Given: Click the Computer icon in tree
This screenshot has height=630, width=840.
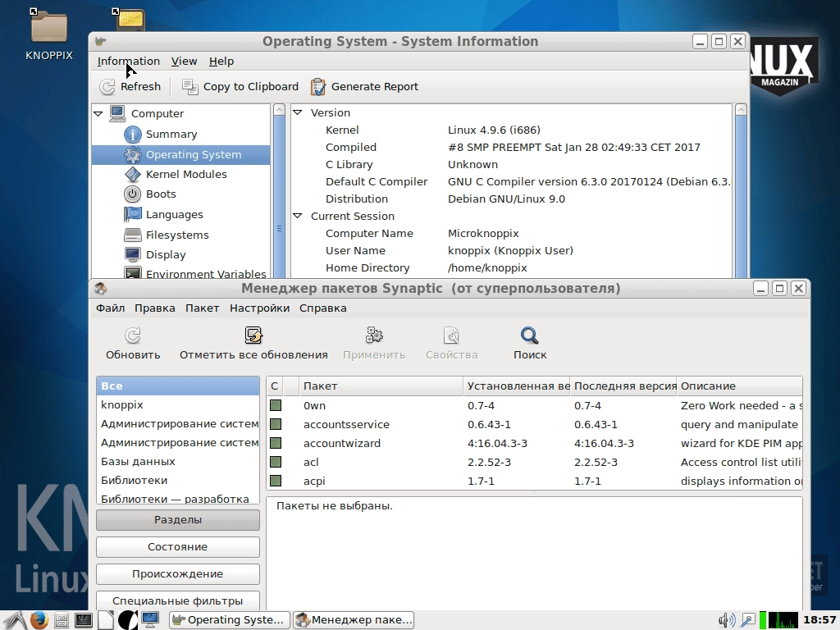Looking at the screenshot, I should (x=118, y=113).
